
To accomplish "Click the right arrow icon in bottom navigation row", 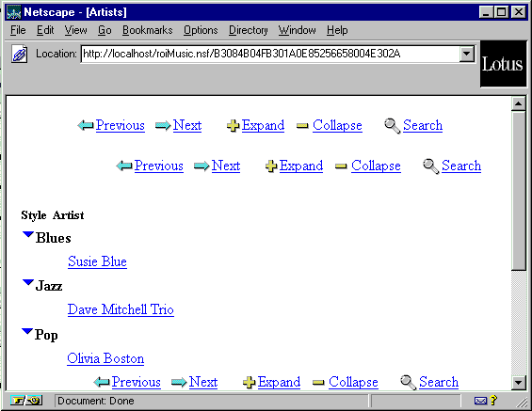I will click(x=179, y=382).
